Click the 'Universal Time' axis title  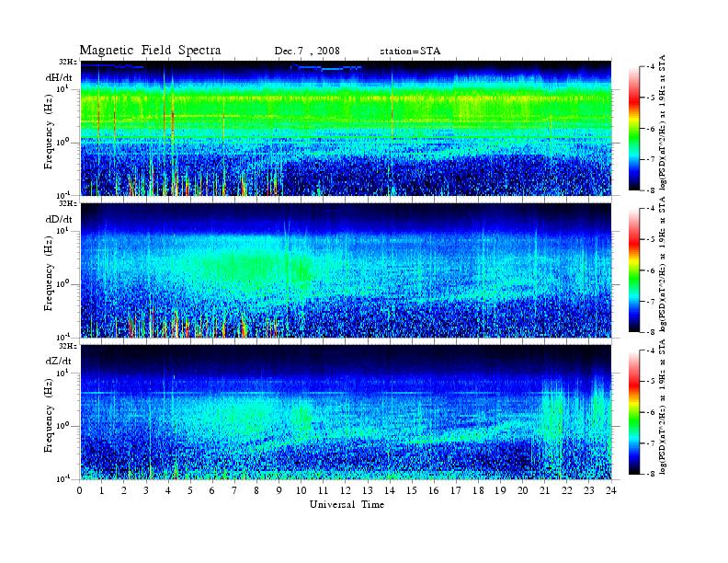pos(347,504)
